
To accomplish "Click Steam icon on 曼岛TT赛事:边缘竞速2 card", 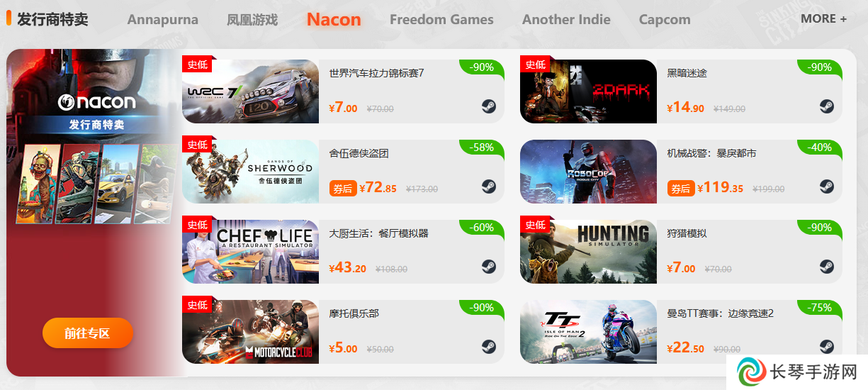I will (x=827, y=347).
